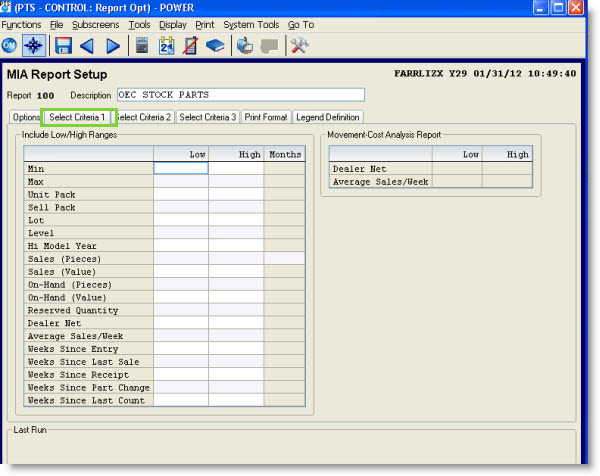Open the Print Format tab
Viewport: 600px width, 476px height.
pyautogui.click(x=266, y=117)
